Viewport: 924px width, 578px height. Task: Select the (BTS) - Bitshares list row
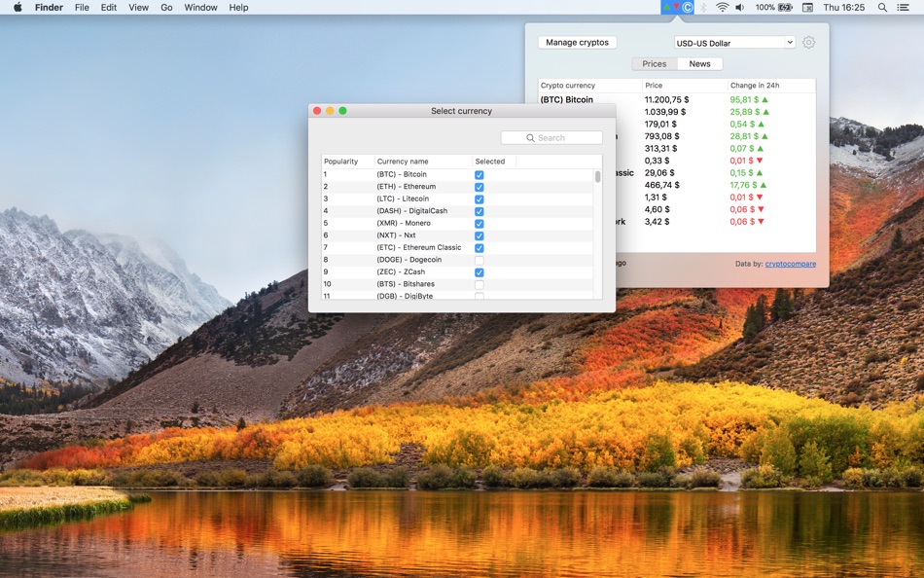pyautogui.click(x=457, y=284)
